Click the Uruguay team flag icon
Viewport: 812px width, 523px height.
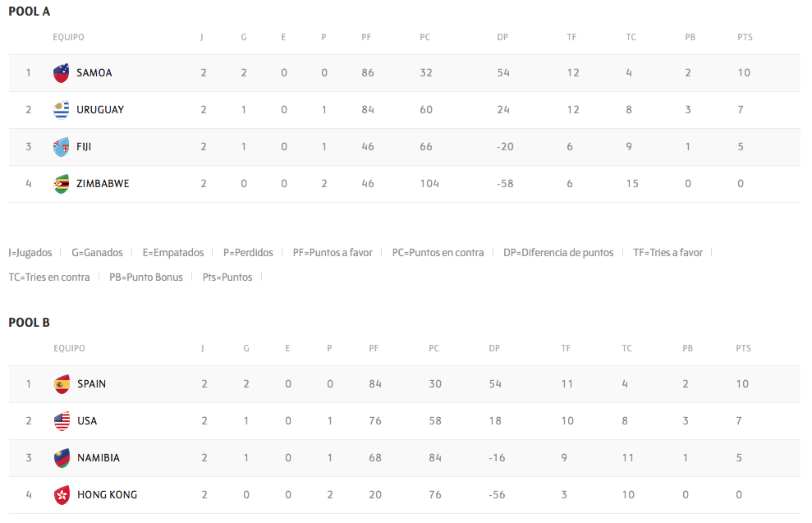61,110
